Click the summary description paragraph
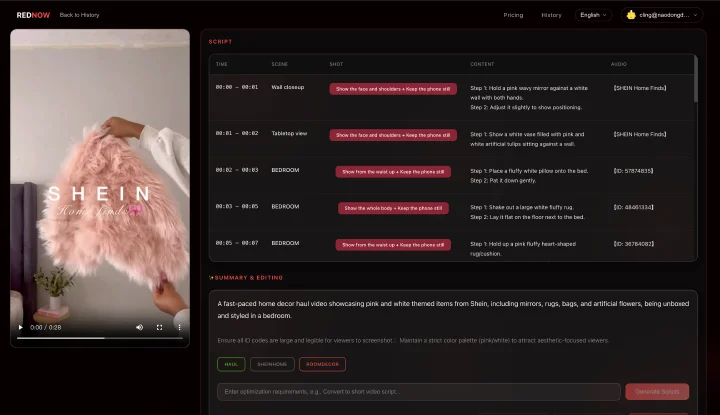This screenshot has height=415, width=720. tap(453, 309)
